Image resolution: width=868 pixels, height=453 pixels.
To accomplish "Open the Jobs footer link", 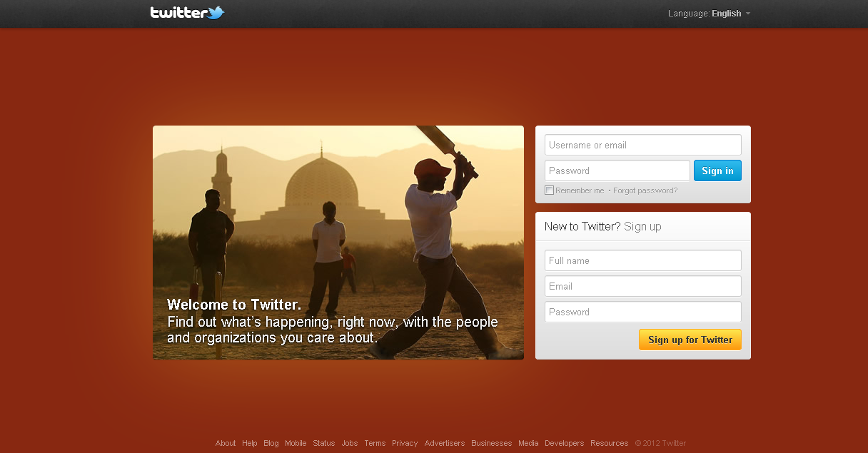I will coord(350,443).
